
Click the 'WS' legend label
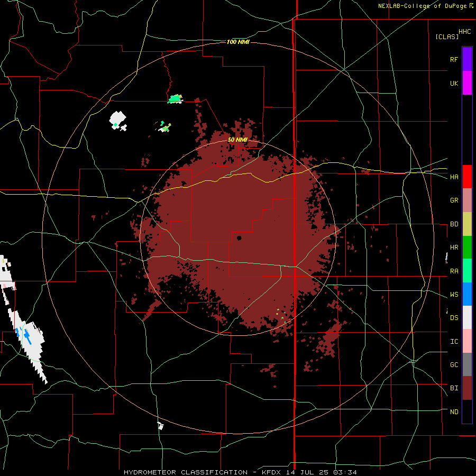coord(454,295)
